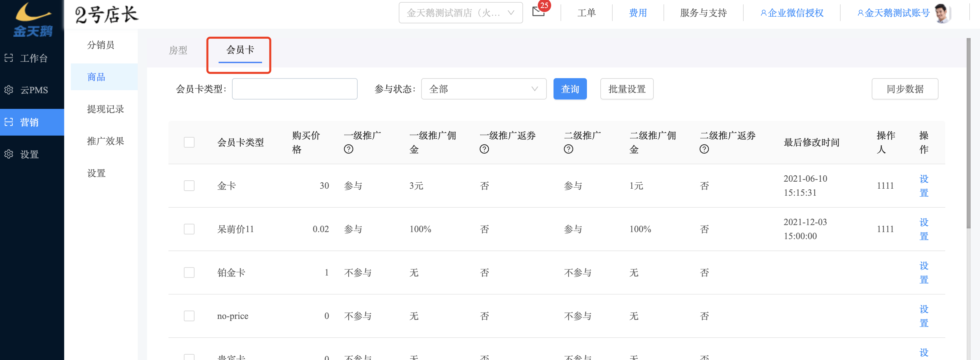Open 设置 in the light submenu
Screen dimensions: 980x360
click(x=96, y=173)
